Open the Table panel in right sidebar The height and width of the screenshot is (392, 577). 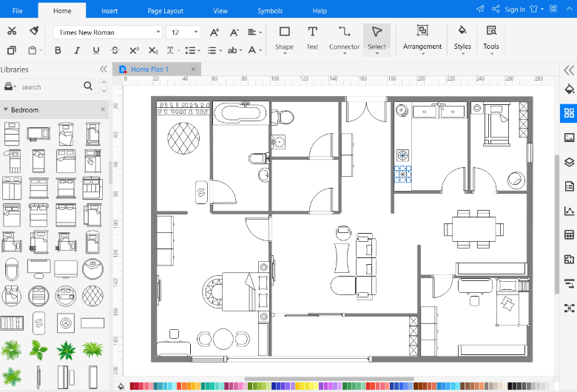[569, 235]
